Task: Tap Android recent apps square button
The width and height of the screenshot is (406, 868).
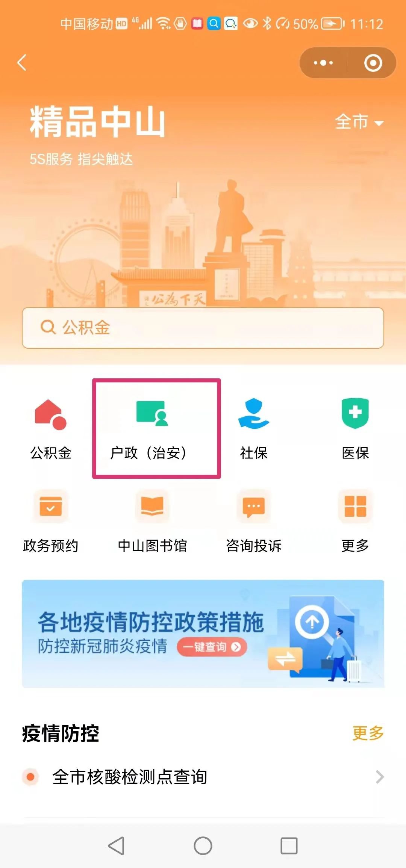Action: pyautogui.click(x=289, y=846)
